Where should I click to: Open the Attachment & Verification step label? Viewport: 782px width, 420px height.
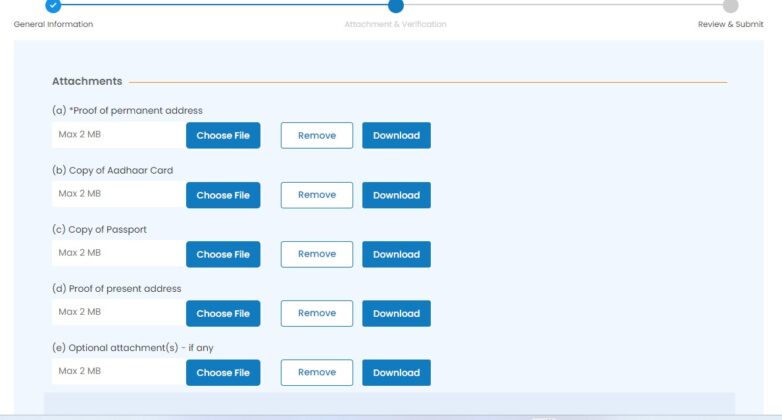[395, 24]
